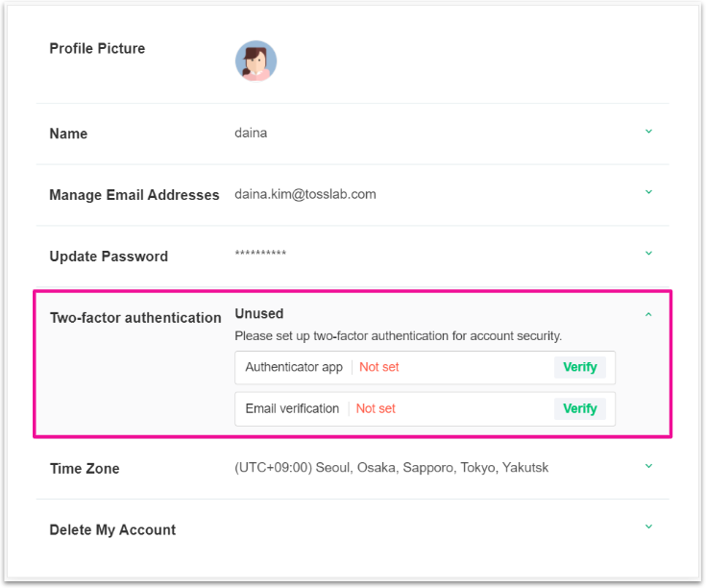Click Not set status beside Authenticator app
Viewport: 706px width, 588px height.
click(x=378, y=367)
